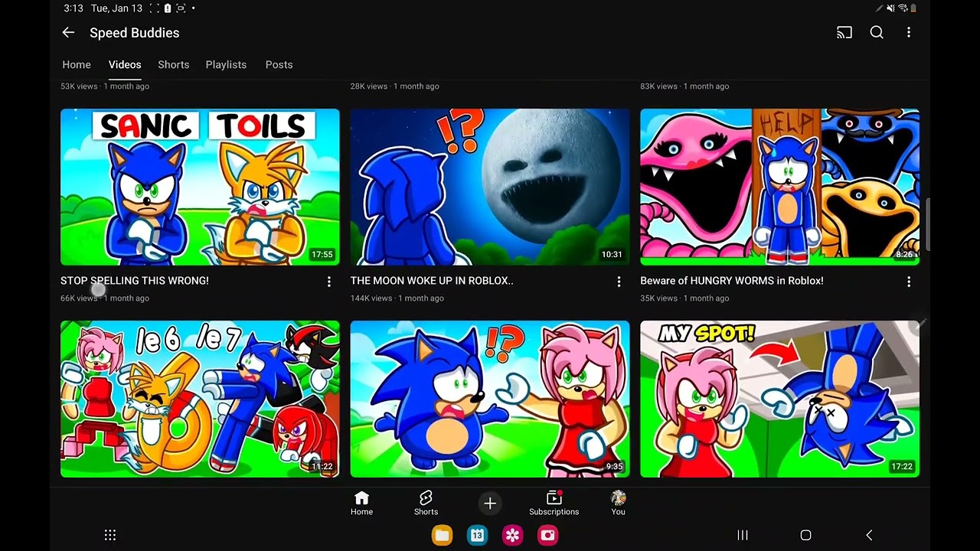
Task: Tap the Android home system button
Action: pyautogui.click(x=805, y=535)
